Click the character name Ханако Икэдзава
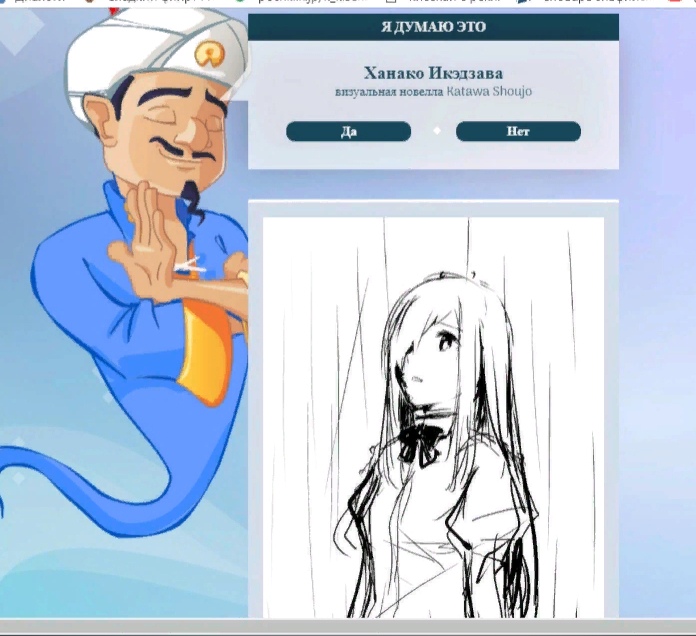Screen dimensions: 696x636 (433, 73)
